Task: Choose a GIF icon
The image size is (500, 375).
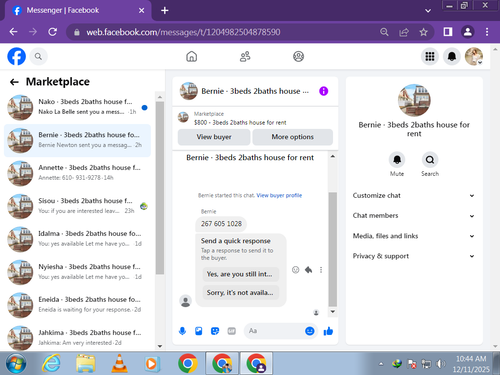Action: (x=231, y=331)
